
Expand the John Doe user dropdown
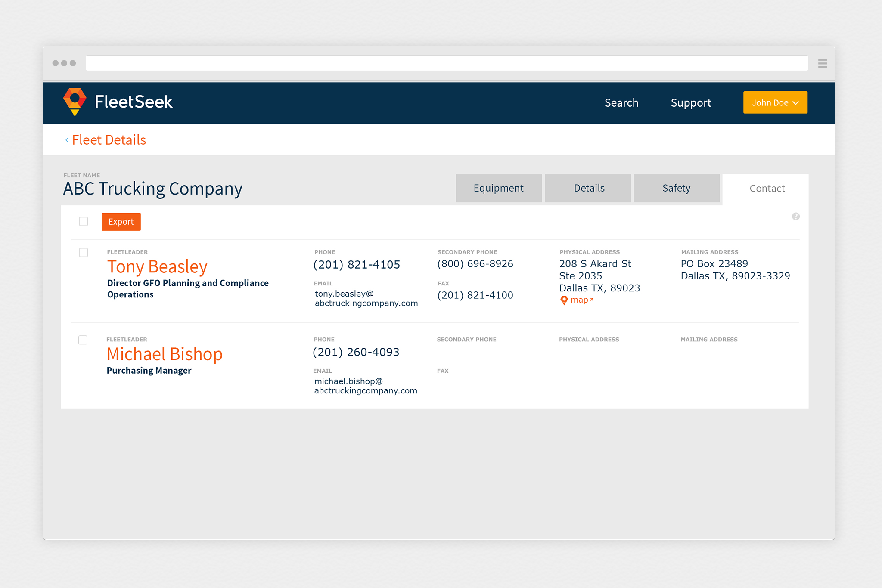click(x=775, y=102)
